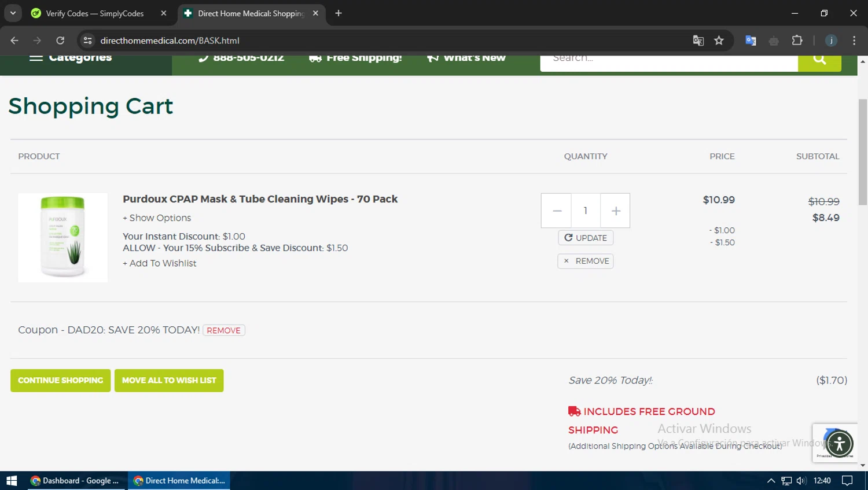The width and height of the screenshot is (868, 490).
Task: Increase quantity with the plus button
Action: pos(615,211)
